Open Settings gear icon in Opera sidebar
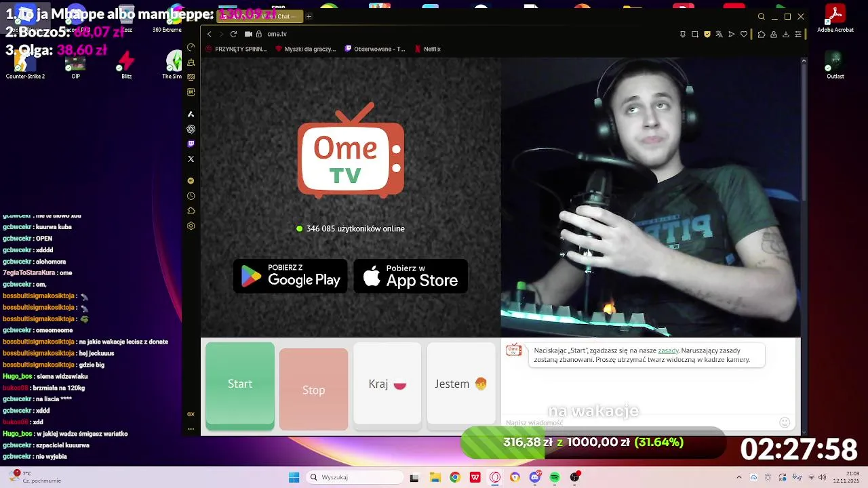868x488 pixels. (x=191, y=226)
